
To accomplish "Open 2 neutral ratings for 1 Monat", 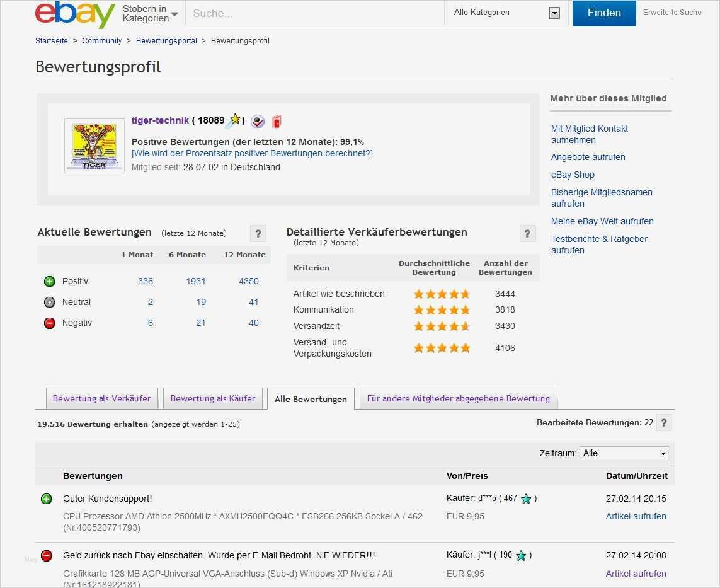I will click(150, 302).
